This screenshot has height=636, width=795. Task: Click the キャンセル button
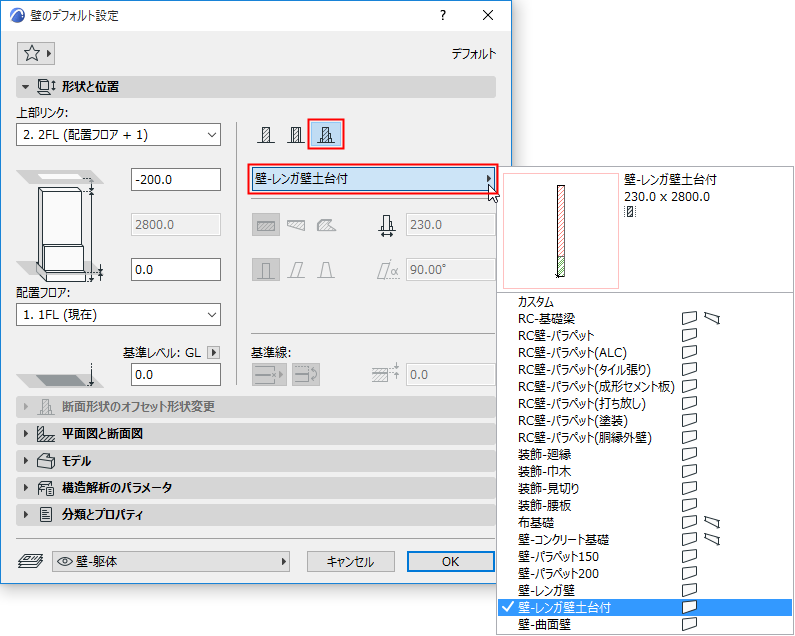click(350, 561)
